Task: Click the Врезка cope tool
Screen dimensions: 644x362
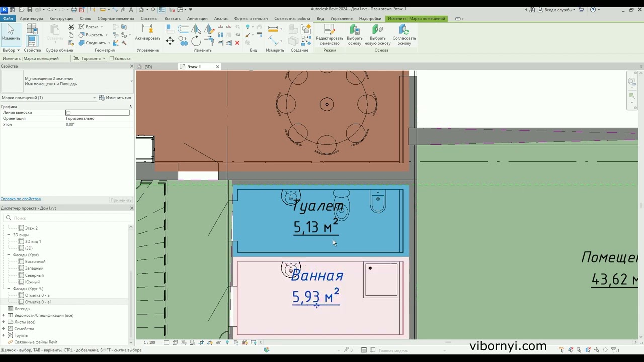Action: (91, 27)
